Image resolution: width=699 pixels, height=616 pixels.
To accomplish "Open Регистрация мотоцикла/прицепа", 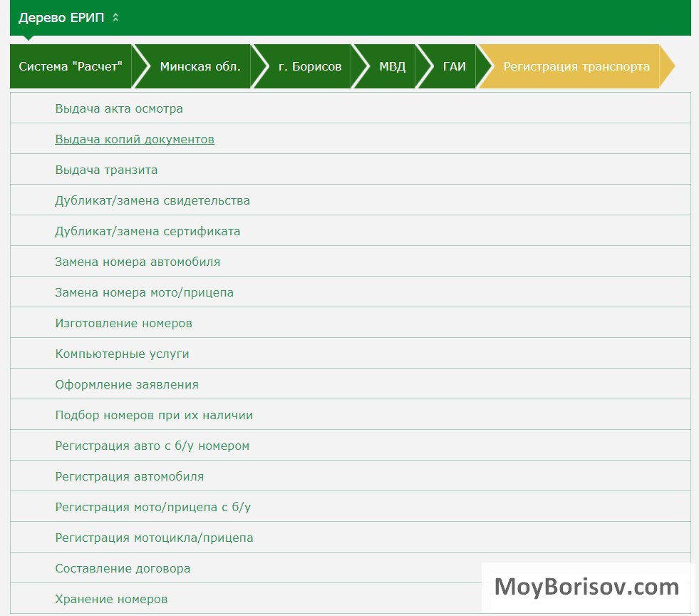I will pyautogui.click(x=154, y=538).
